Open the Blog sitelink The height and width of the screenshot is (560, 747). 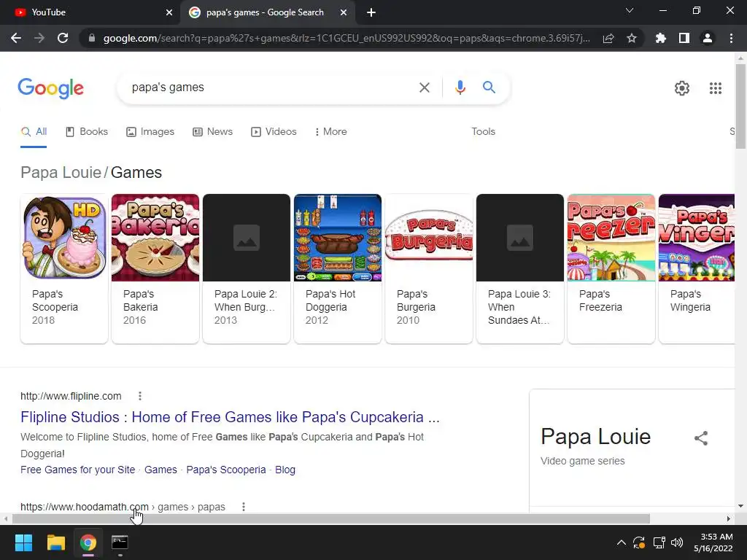[285, 470]
